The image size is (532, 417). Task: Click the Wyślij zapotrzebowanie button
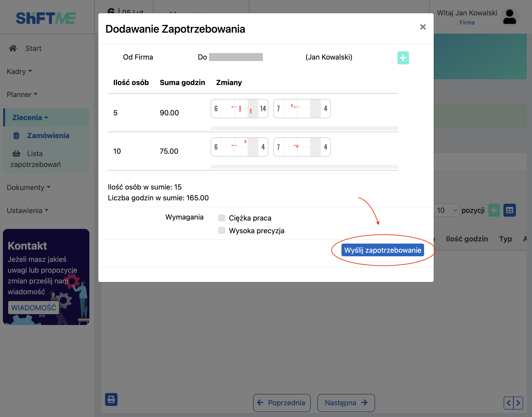coord(382,250)
